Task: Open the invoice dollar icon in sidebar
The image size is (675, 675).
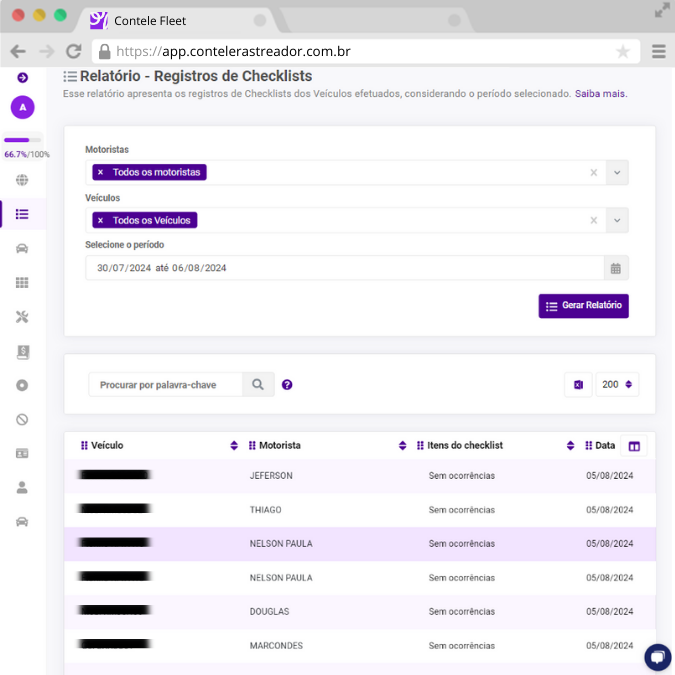Action: [23, 352]
